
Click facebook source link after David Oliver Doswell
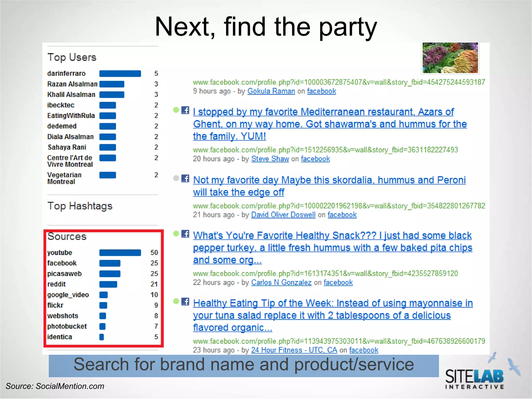pos(342,215)
